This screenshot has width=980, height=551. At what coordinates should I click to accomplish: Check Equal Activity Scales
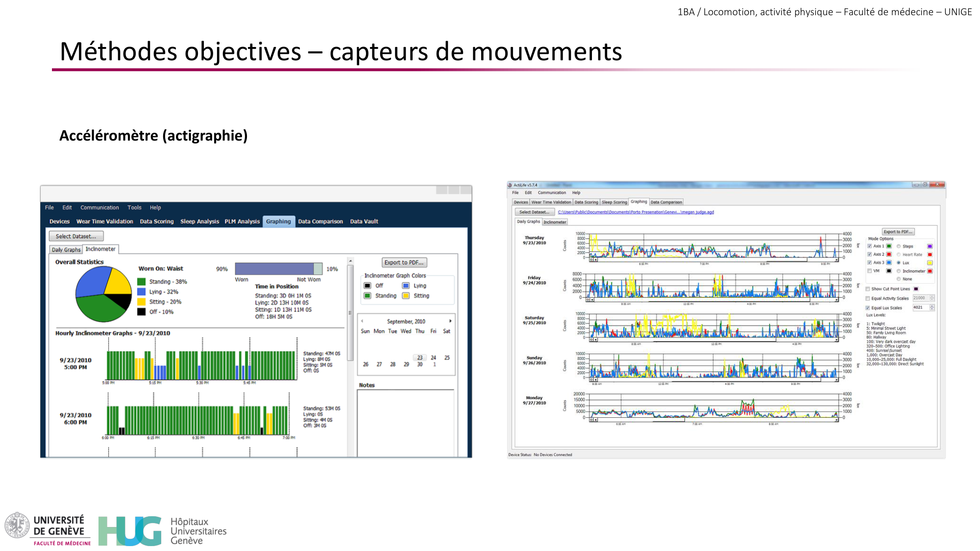(868, 298)
